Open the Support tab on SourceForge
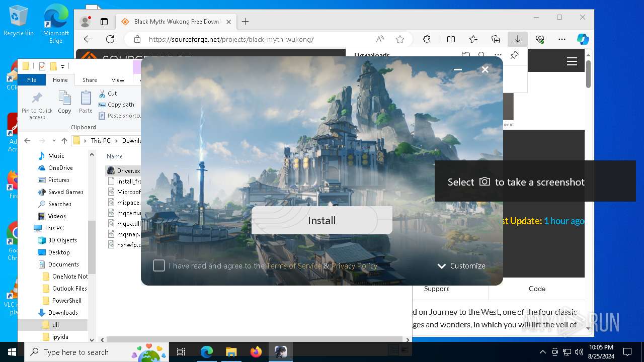This screenshot has width=644, height=362. click(437, 289)
